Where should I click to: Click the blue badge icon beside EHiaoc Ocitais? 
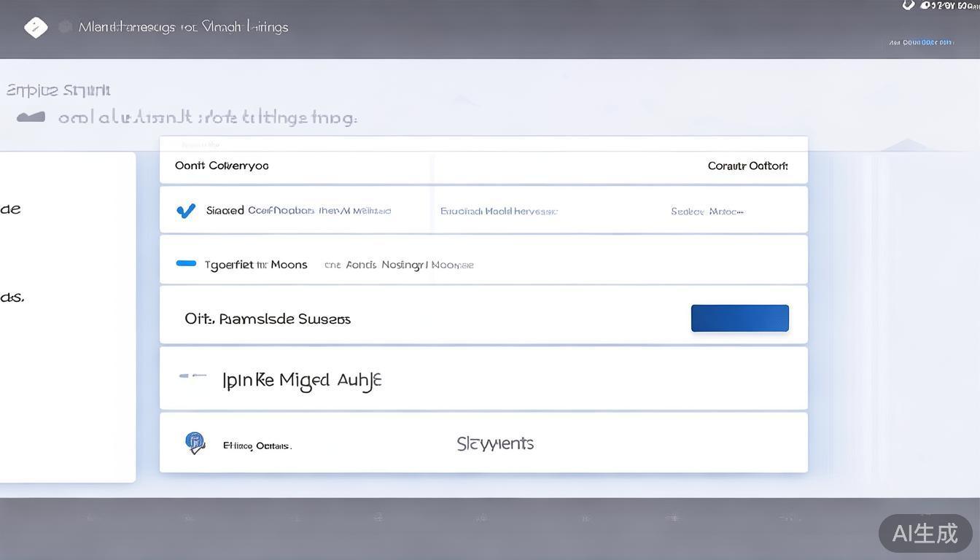[x=195, y=443]
